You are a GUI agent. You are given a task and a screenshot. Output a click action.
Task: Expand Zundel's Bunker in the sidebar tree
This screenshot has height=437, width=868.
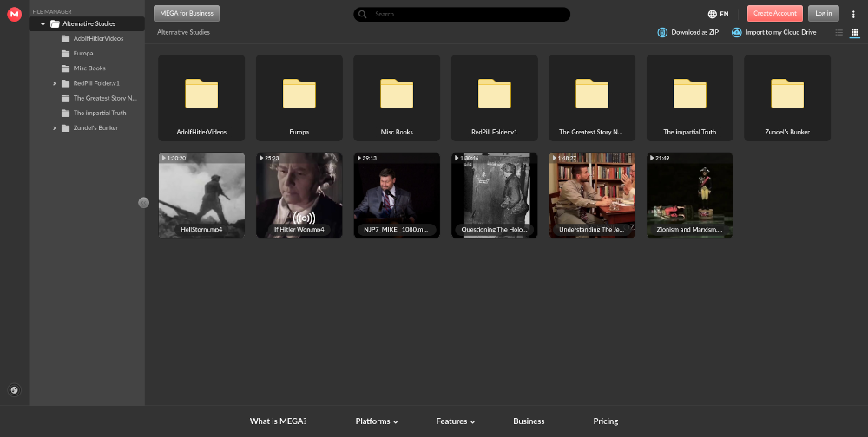click(54, 128)
